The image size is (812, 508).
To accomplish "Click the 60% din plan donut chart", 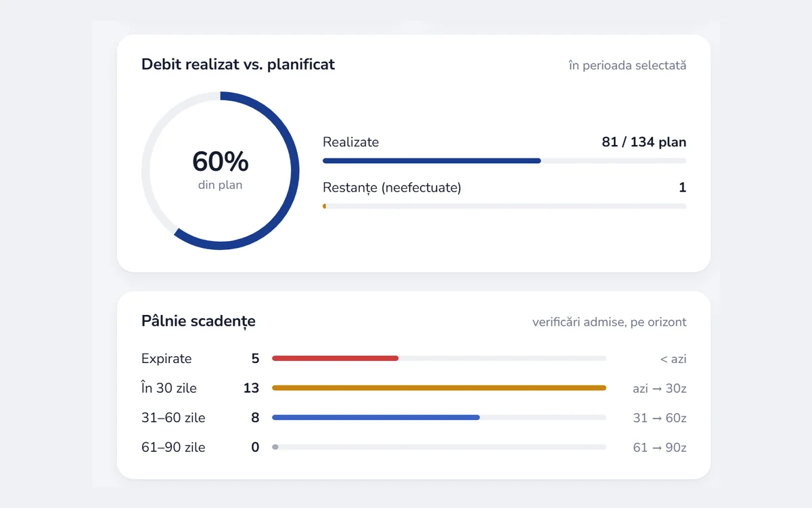I will tap(221, 171).
